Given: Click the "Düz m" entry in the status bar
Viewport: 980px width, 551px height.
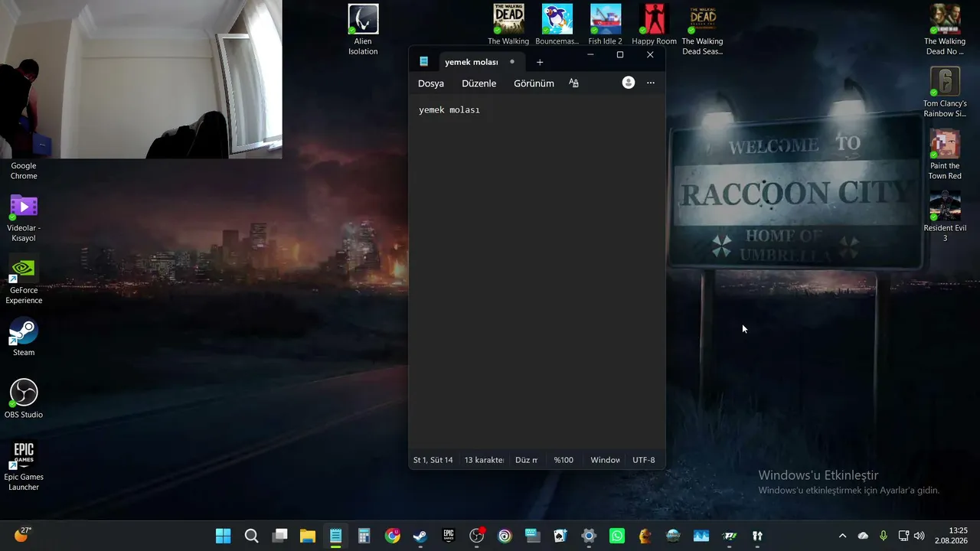Looking at the screenshot, I should pyautogui.click(x=527, y=460).
